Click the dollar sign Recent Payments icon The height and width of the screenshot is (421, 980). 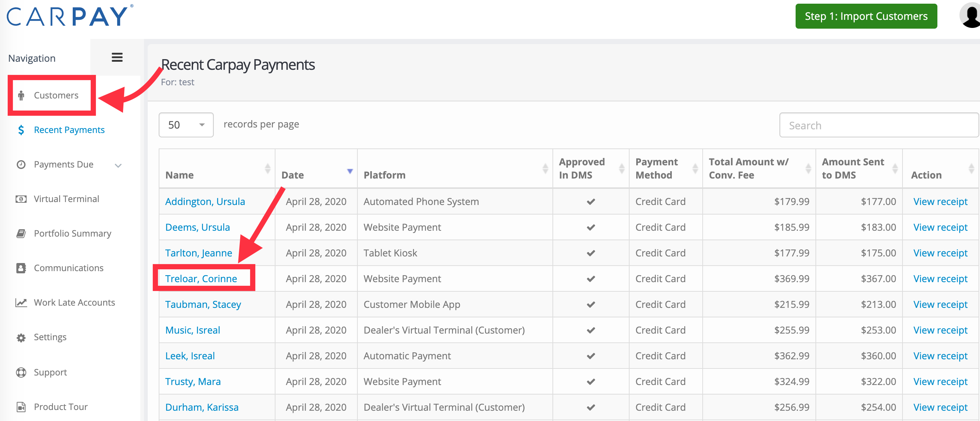coord(21,130)
